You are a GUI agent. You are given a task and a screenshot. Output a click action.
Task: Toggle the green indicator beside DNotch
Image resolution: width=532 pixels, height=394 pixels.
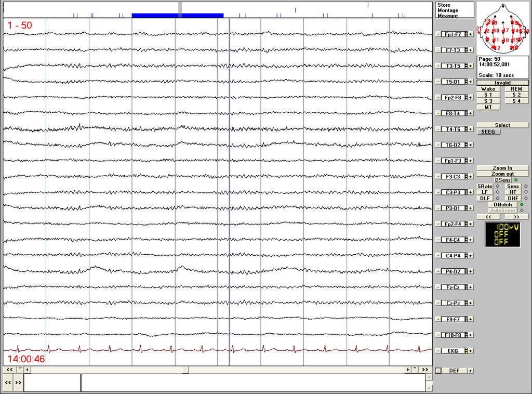tap(522, 205)
